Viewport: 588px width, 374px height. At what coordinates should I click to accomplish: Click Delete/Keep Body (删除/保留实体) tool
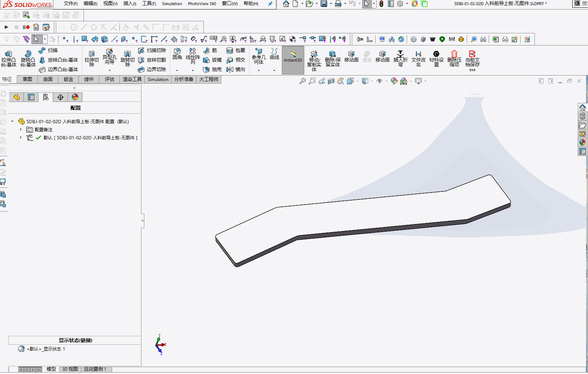tap(333, 59)
